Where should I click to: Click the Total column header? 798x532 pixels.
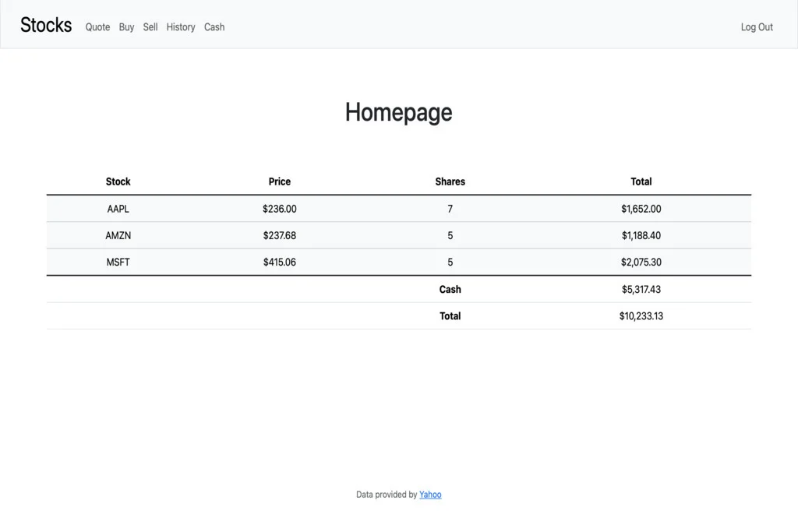coord(641,181)
